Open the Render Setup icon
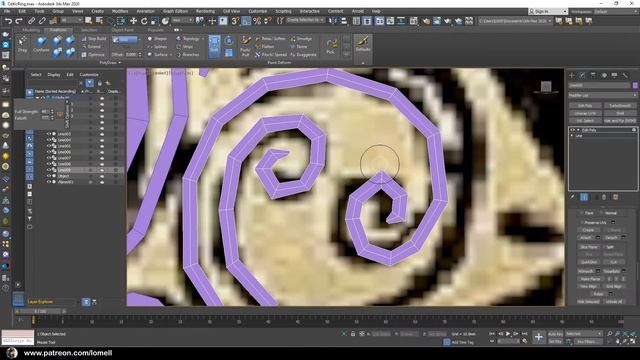 click(426, 20)
